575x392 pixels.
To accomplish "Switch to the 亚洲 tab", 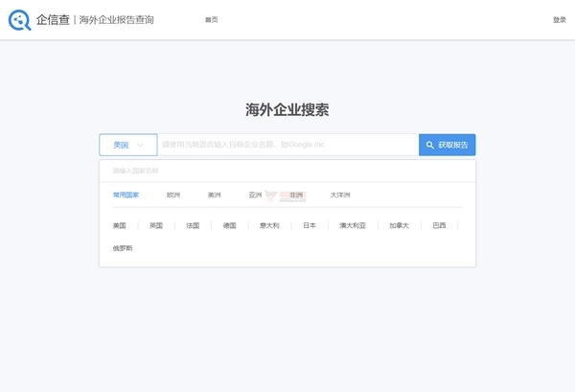I will (255, 195).
